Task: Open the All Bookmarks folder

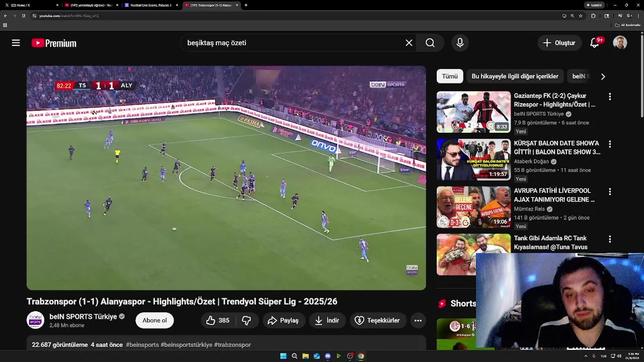Action: (x=627, y=25)
